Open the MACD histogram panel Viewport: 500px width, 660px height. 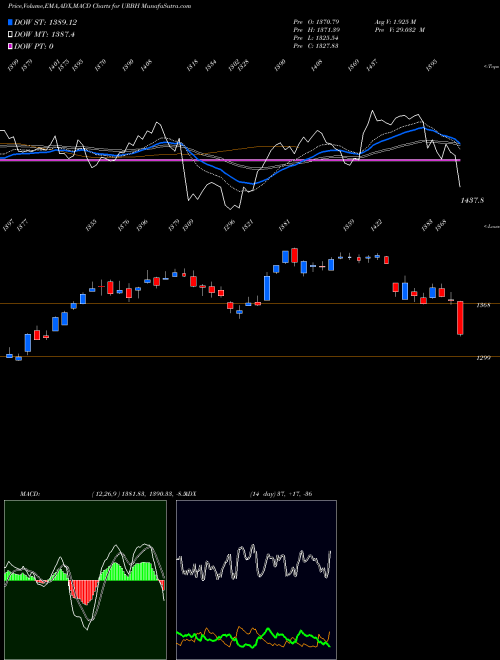[85, 580]
